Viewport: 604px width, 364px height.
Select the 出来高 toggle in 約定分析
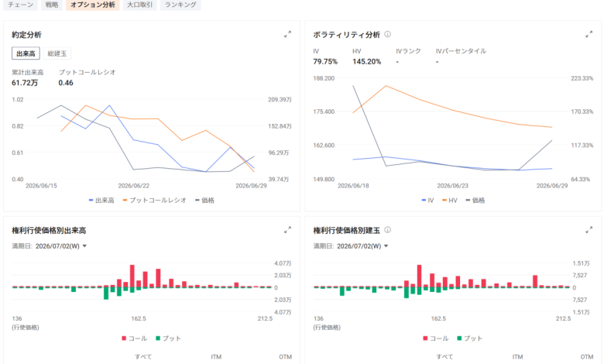point(26,53)
